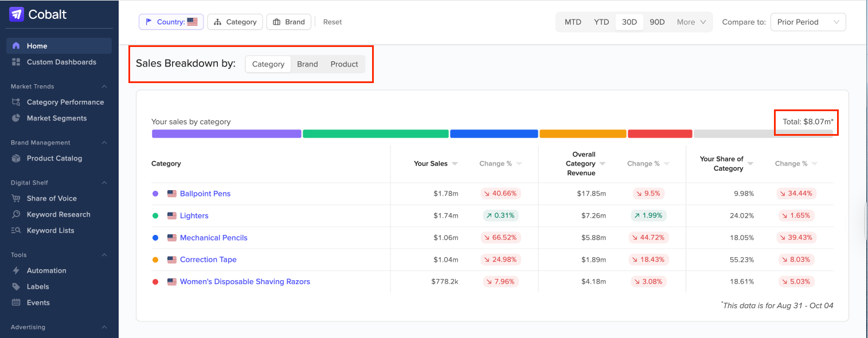
Task: Click the $8.07m total value
Action: [817, 121]
